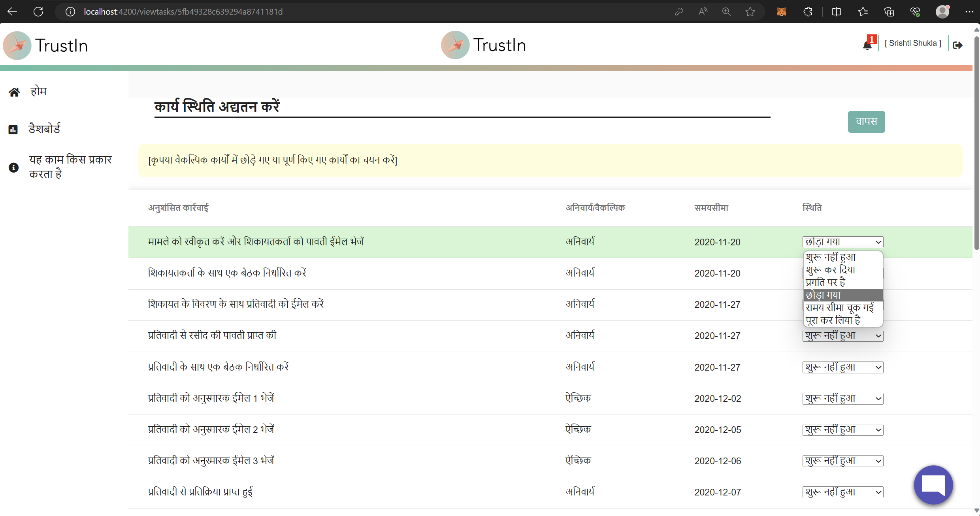Open the होम item via its home icon
980x516 pixels.
(x=14, y=92)
